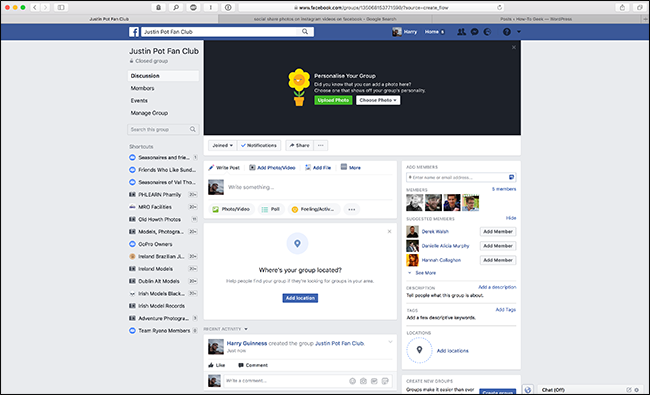Image resolution: width=650 pixels, height=395 pixels.
Task: Close the Personalise Your Group banner
Action: 514,47
